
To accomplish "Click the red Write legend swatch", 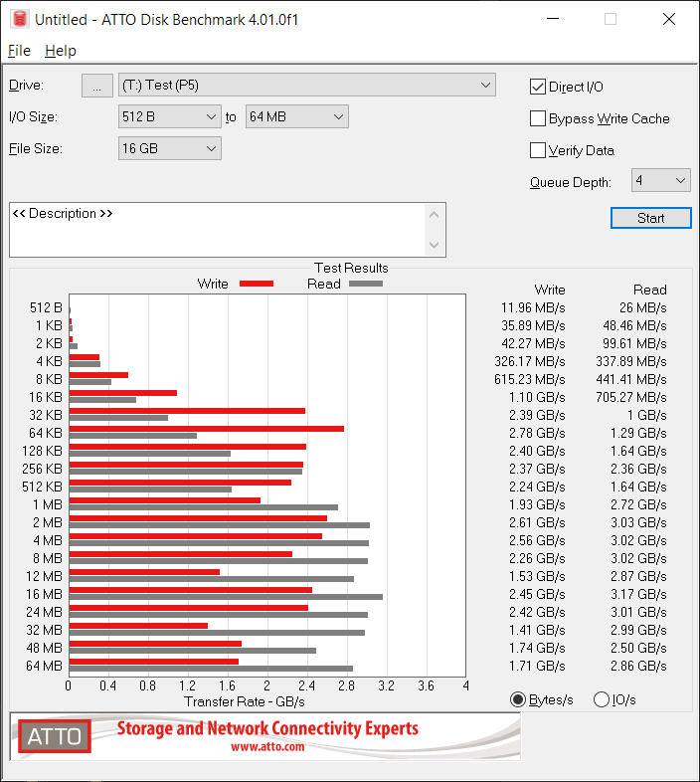I will (257, 284).
